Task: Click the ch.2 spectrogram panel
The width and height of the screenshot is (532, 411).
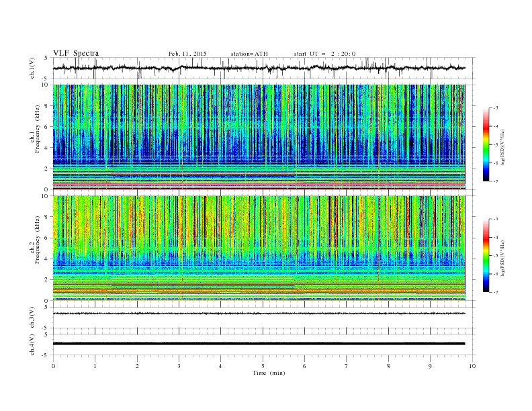Action: [259, 248]
